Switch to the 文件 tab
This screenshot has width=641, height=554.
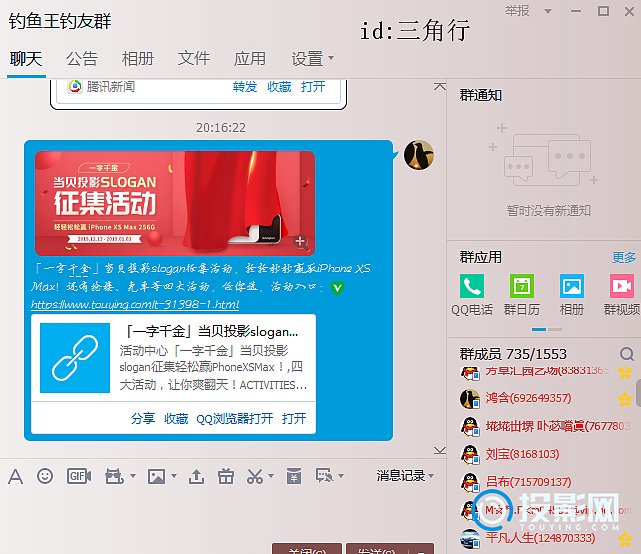point(194,59)
